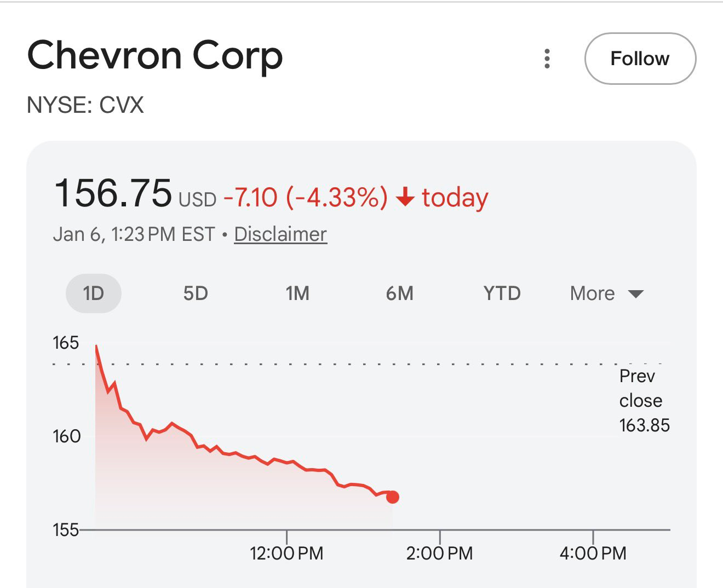This screenshot has width=723, height=588.
Task: Click the chart line's opening peak
Action: point(96,347)
